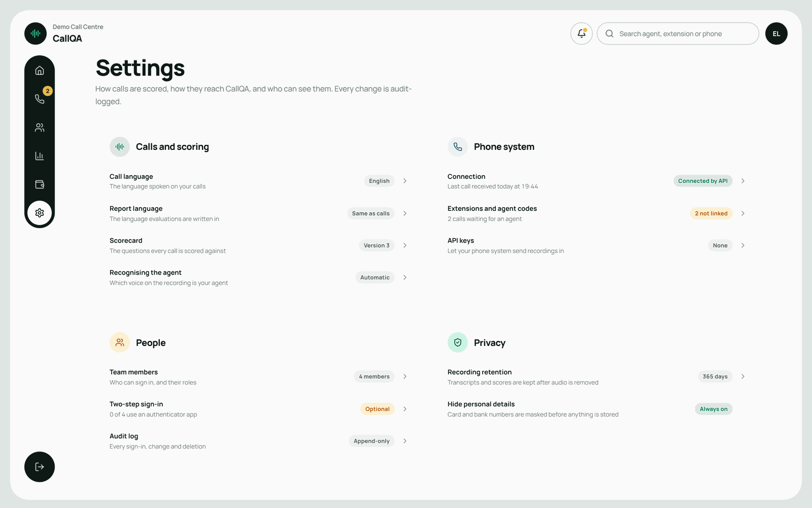Open the Audit log chevron
Screen dimensions: 812x508
tap(405, 441)
